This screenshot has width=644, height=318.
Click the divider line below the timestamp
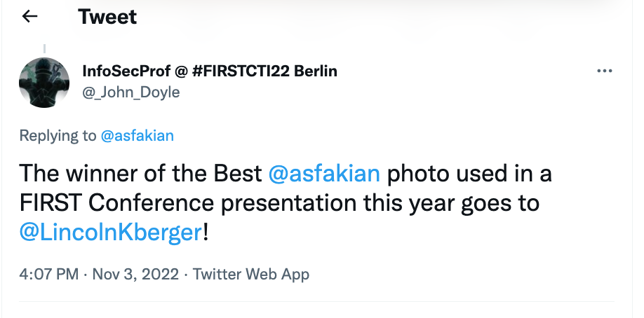tap(316, 303)
